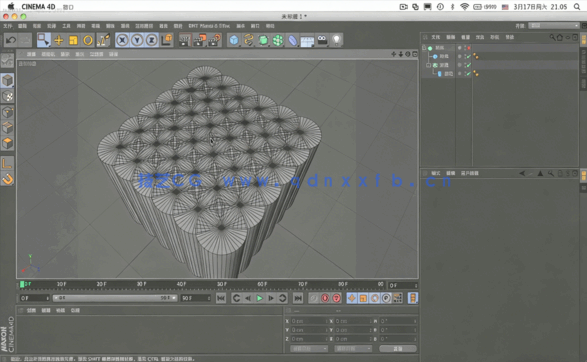Click the Record Active Objects red button

325,298
